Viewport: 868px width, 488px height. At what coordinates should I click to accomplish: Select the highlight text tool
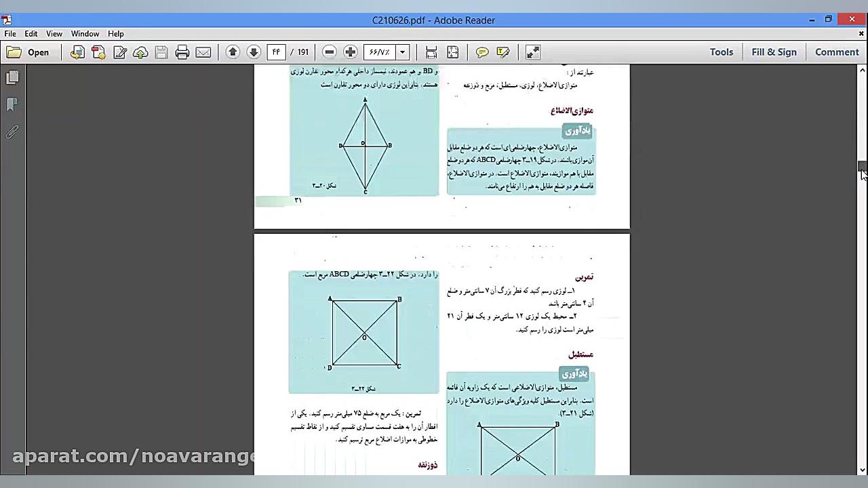click(x=503, y=52)
